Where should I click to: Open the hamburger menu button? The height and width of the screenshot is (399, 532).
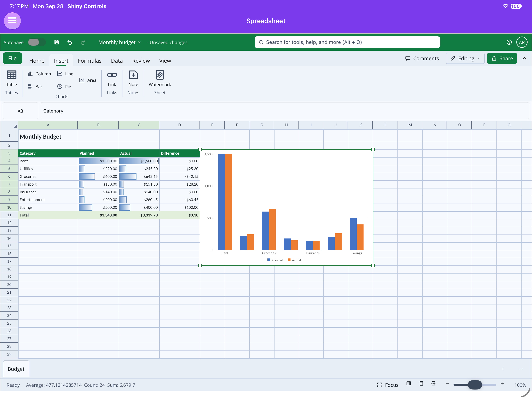click(x=12, y=21)
